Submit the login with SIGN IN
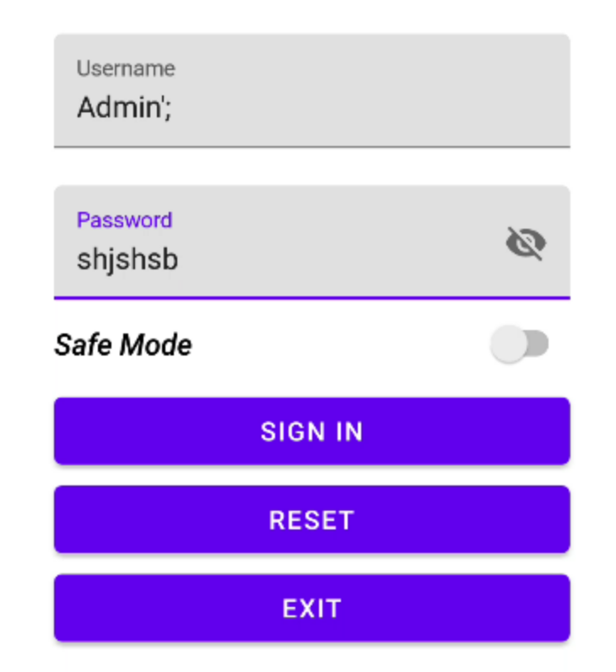The width and height of the screenshot is (616, 672). tap(312, 431)
